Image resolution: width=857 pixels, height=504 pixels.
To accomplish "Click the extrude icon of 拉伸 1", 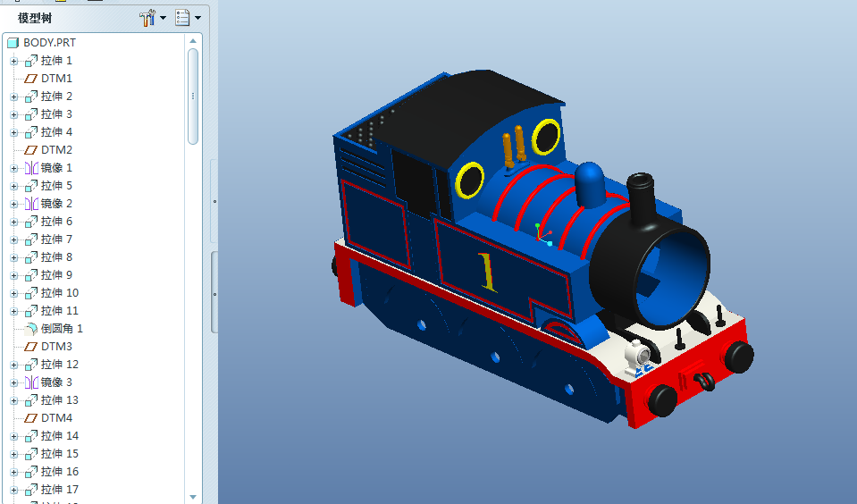I will coord(31,61).
